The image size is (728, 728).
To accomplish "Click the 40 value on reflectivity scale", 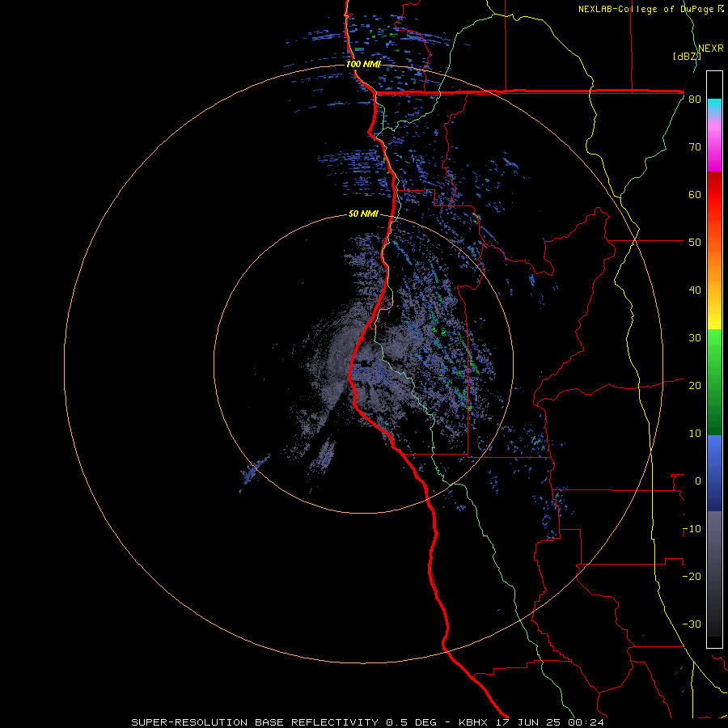I will click(x=695, y=290).
